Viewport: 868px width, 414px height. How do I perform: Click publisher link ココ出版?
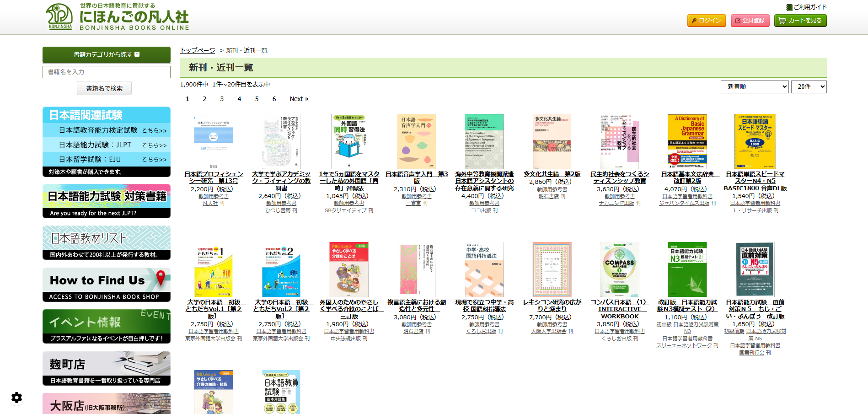[x=481, y=210]
